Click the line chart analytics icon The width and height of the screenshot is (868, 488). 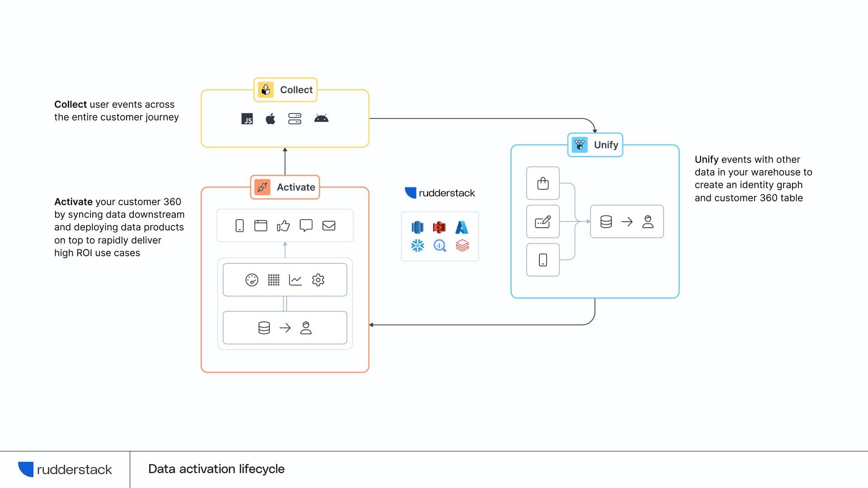click(x=295, y=280)
